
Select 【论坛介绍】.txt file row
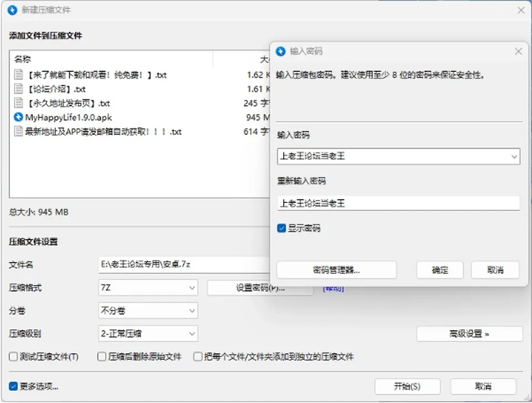(140, 89)
